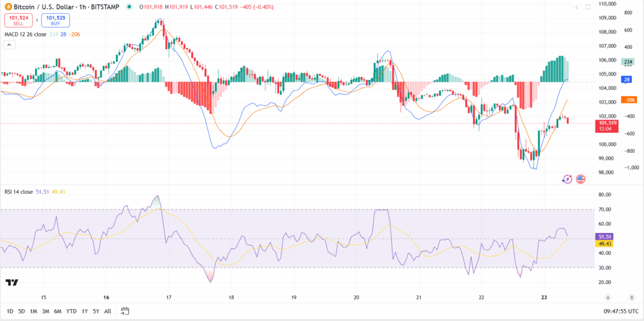Select the YTD time range
Screen dimensions: 644x321
pyautogui.click(x=72, y=311)
